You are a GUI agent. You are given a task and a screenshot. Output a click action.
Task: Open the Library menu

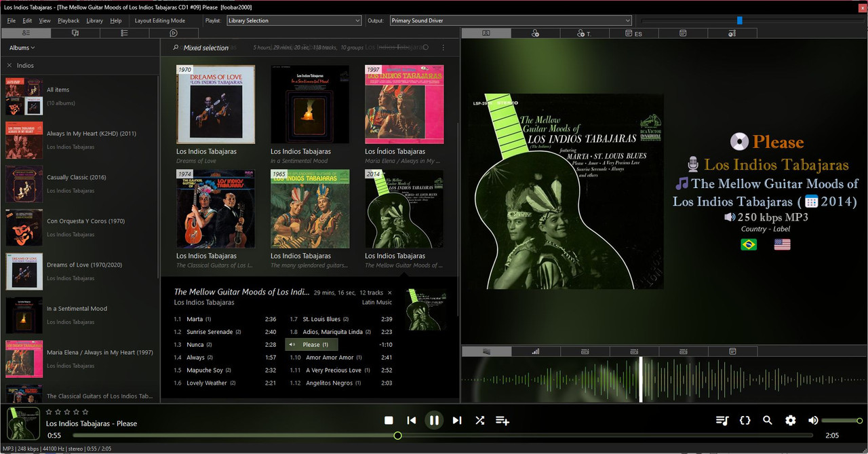(x=95, y=20)
